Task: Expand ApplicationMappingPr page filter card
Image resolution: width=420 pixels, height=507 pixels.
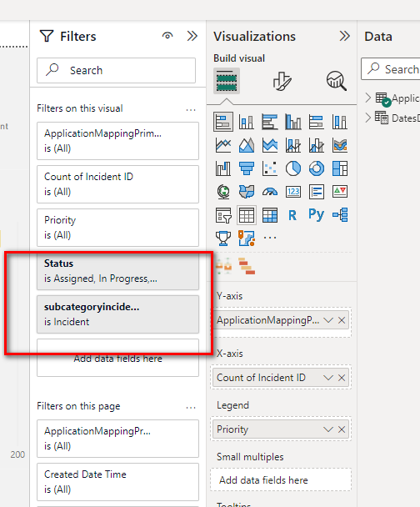Action: pos(118,439)
